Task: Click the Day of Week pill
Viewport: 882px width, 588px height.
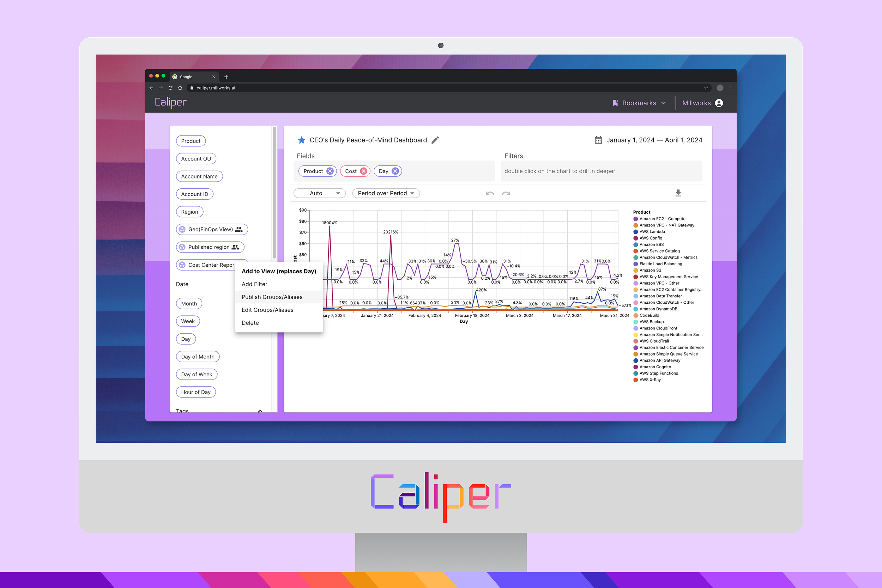Action: 197,374
